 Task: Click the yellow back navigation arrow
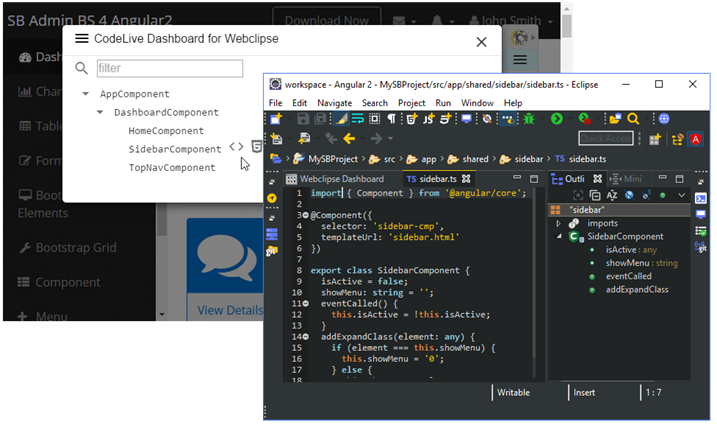[349, 139]
